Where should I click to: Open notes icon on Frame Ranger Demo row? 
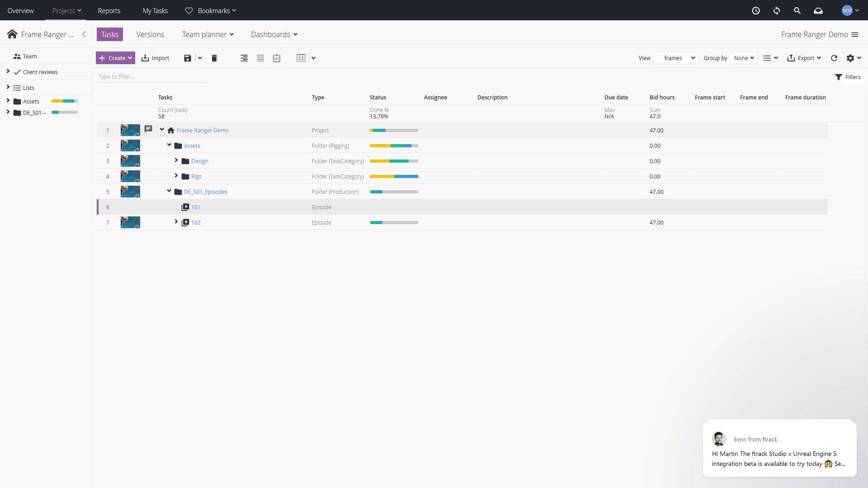tap(148, 129)
